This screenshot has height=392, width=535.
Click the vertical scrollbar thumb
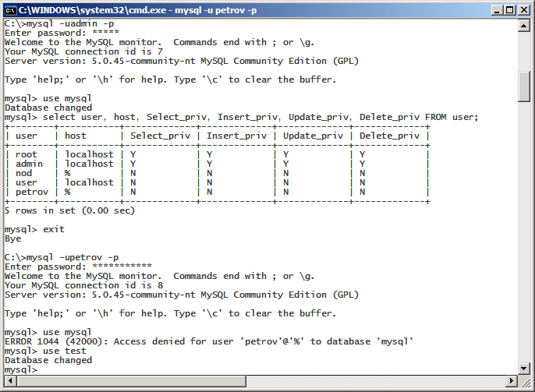524,87
